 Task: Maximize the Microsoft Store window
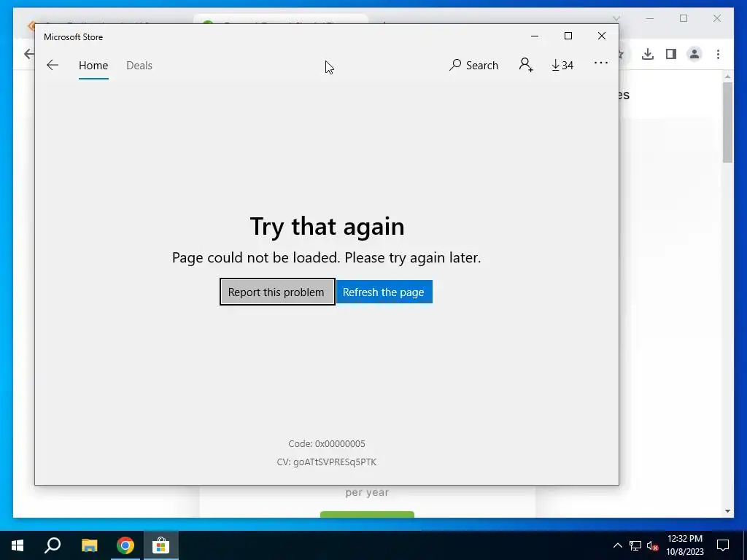click(568, 36)
